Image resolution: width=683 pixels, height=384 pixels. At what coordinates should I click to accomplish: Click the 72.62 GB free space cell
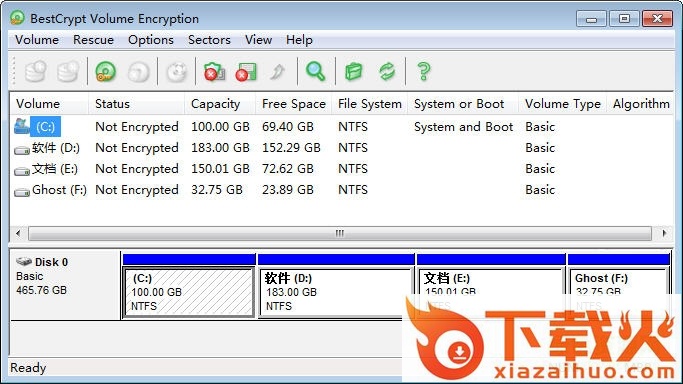point(287,169)
